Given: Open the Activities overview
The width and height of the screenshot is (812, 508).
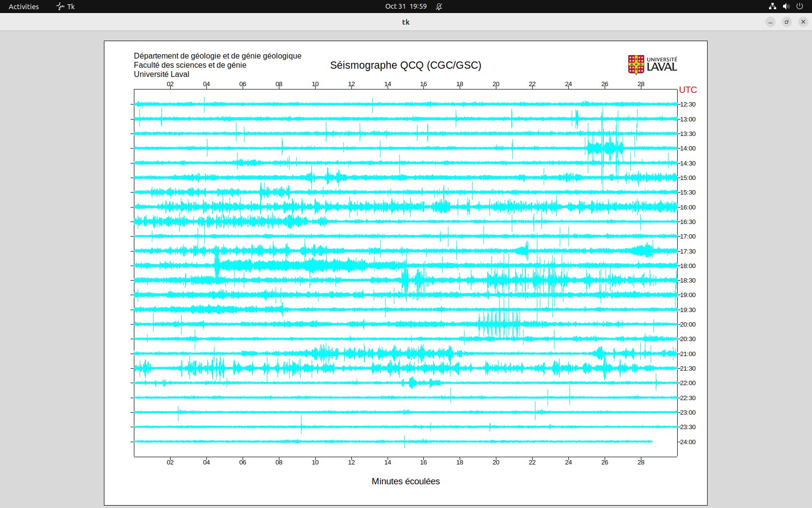Looking at the screenshot, I should click(x=24, y=6).
